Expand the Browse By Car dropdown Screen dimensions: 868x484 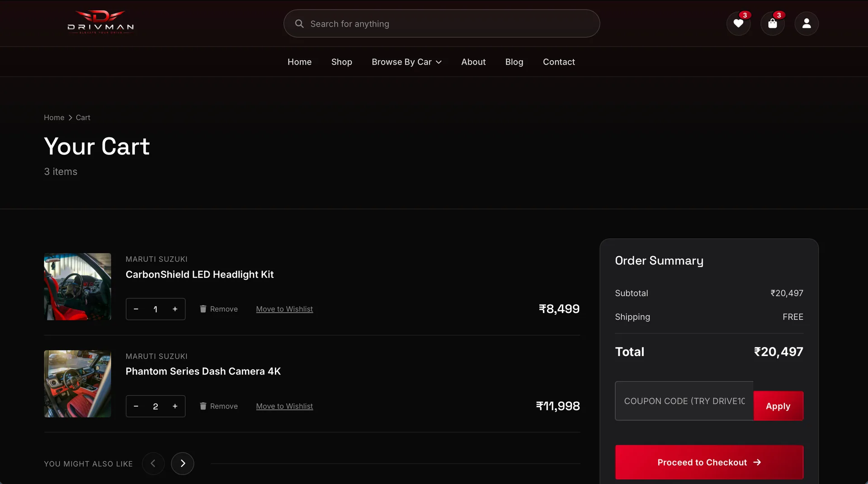(406, 62)
